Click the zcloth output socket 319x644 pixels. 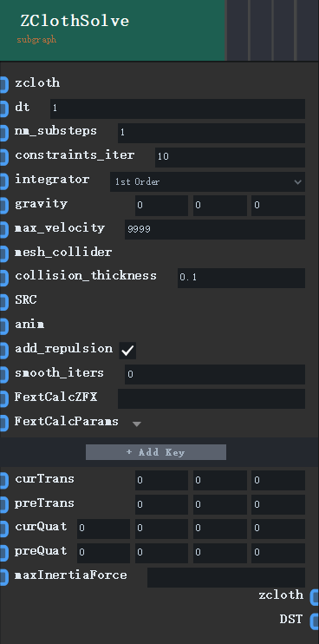[315, 596]
